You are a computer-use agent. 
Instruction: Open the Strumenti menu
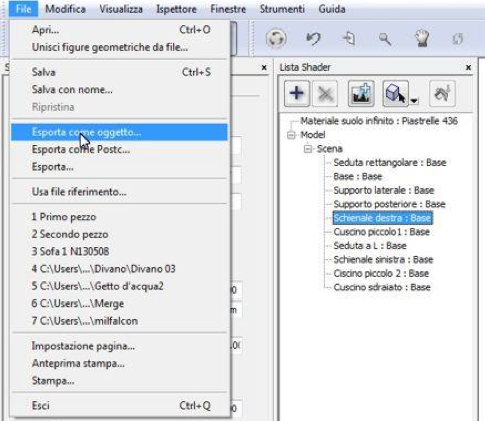pyautogui.click(x=282, y=9)
